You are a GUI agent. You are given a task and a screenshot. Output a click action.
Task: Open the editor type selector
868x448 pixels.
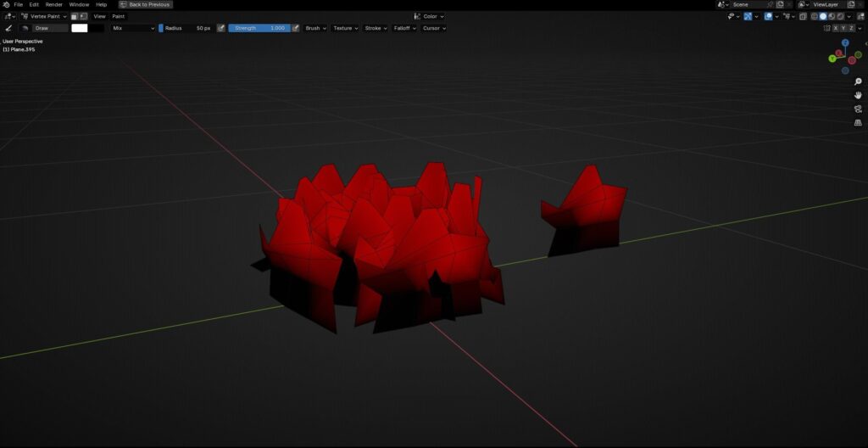[x=9, y=17]
